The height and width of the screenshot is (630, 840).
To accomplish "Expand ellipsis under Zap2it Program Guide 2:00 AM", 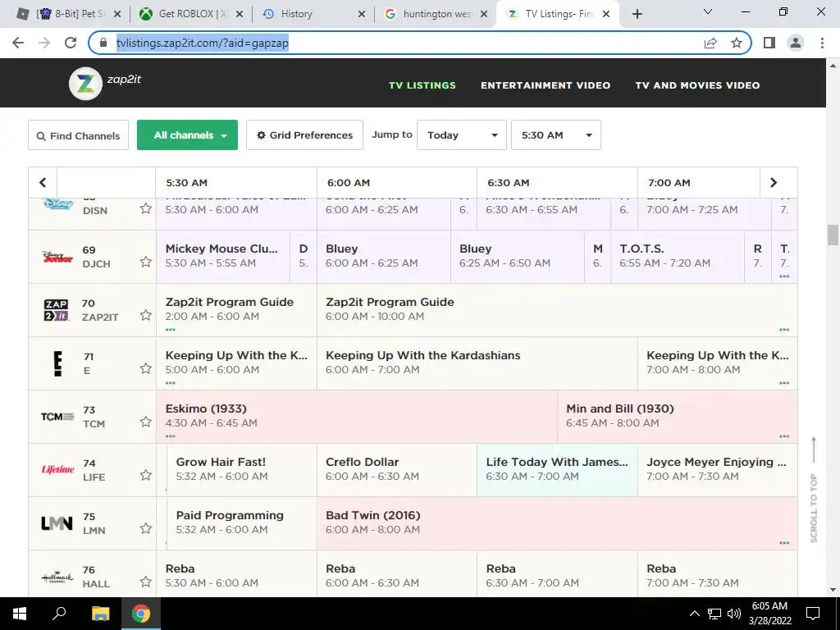I will click(171, 330).
